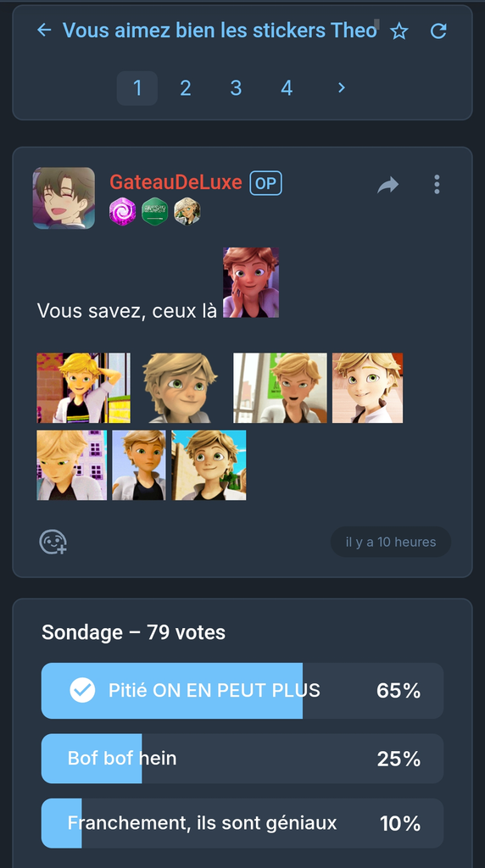
Task: Select page 3 in pagination
Action: click(x=236, y=88)
